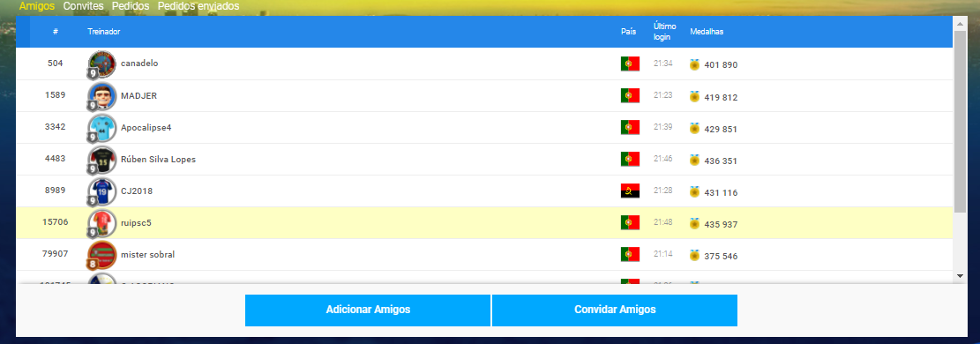Click the medal icon next to 375 546
The width and height of the screenshot is (980, 344).
[694, 255]
